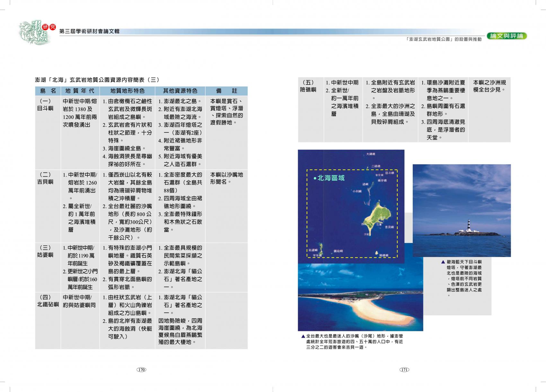Select the 地質地形特色 column header
Image resolution: width=546 pixels, height=392 pixels.
click(127, 91)
